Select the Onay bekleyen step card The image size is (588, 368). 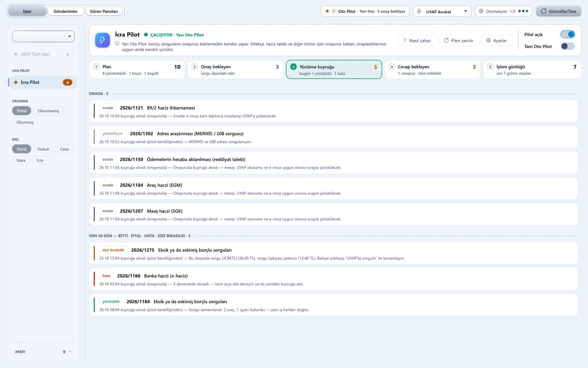tap(235, 70)
